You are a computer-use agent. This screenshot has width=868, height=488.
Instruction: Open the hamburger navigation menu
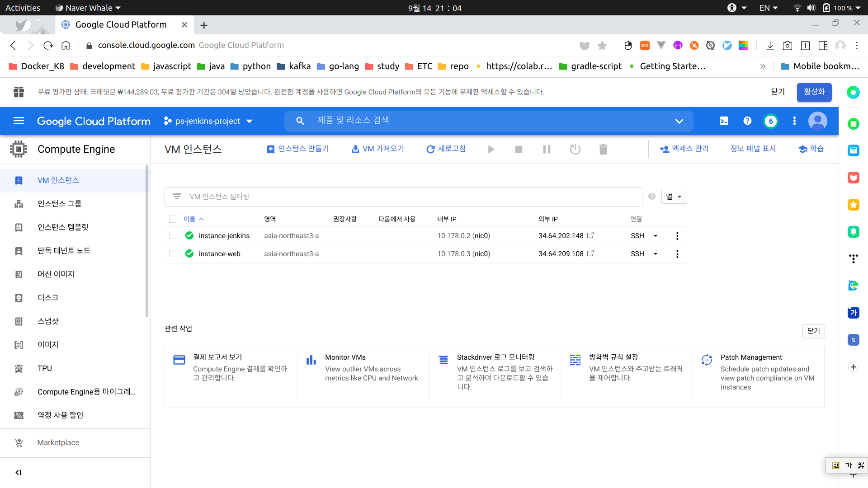click(x=19, y=121)
